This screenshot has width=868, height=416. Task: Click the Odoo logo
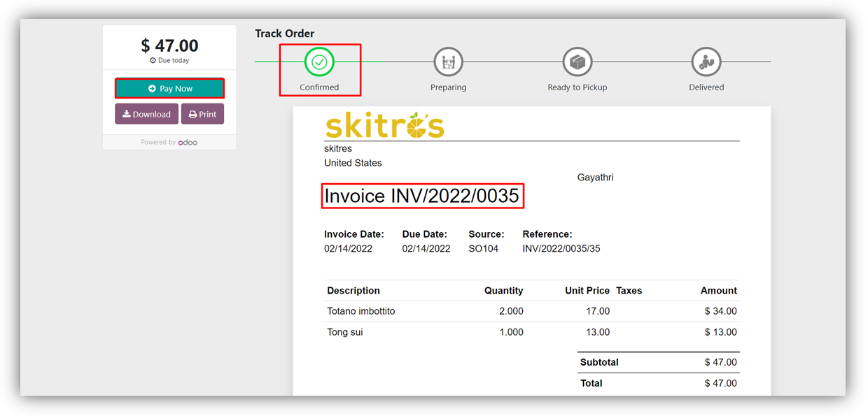click(x=188, y=143)
